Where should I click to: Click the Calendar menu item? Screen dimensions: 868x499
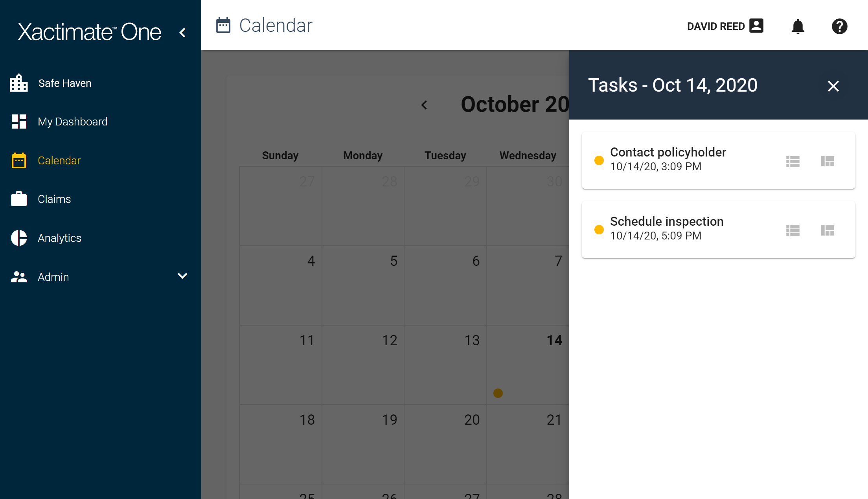(59, 160)
